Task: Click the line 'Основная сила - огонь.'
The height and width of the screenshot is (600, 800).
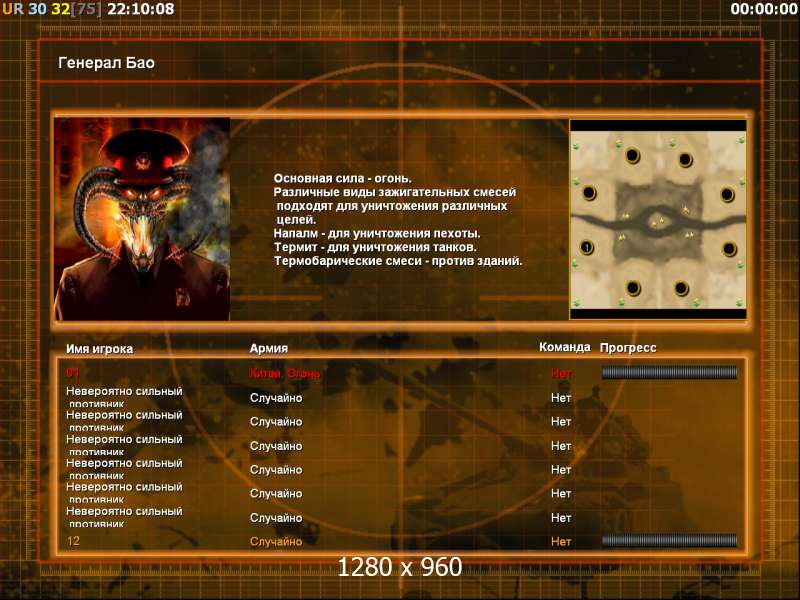Action: point(342,179)
